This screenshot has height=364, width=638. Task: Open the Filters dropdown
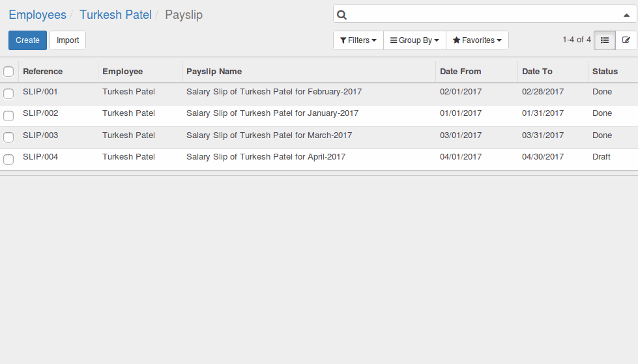(358, 40)
